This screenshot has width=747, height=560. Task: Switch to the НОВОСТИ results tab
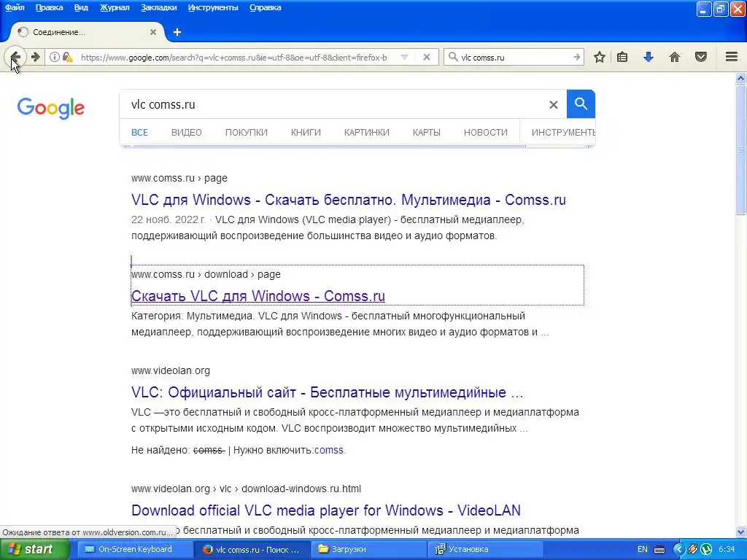click(x=485, y=133)
